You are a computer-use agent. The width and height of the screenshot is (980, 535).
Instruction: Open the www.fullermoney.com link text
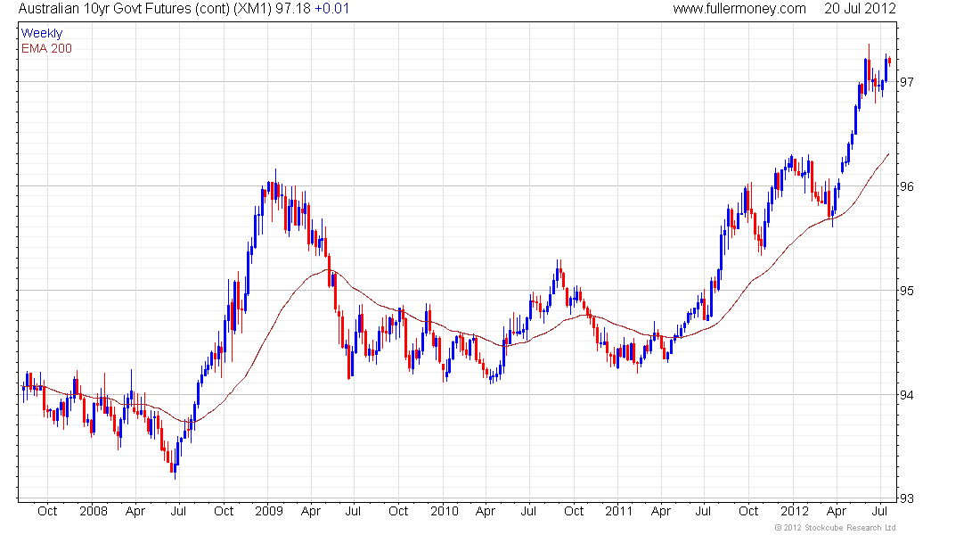click(739, 9)
